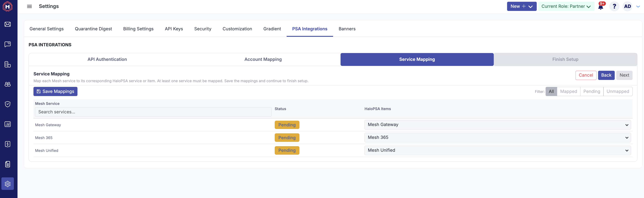Filter services by Pending

point(592,92)
